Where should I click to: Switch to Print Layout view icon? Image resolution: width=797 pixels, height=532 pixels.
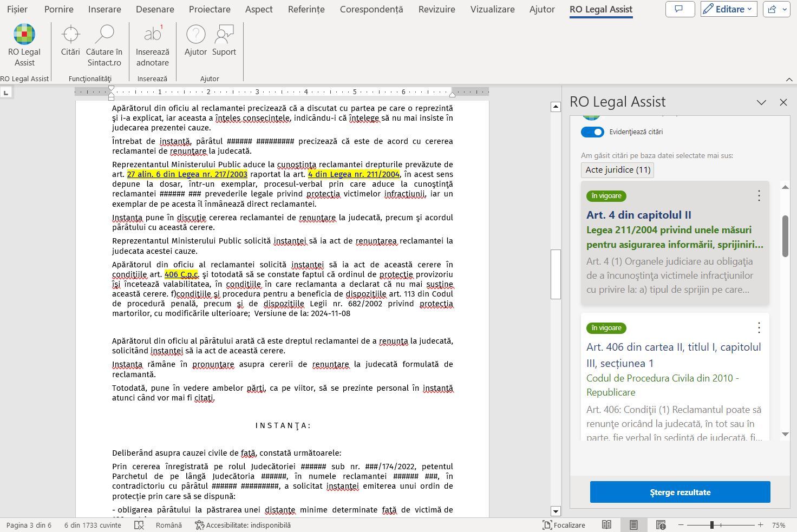pyautogui.click(x=633, y=525)
